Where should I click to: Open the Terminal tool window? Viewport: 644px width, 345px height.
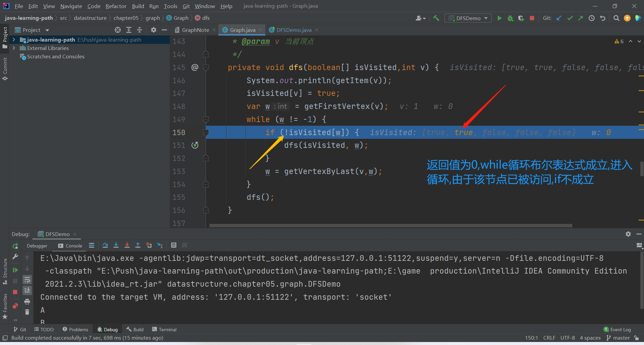pyautogui.click(x=164, y=330)
